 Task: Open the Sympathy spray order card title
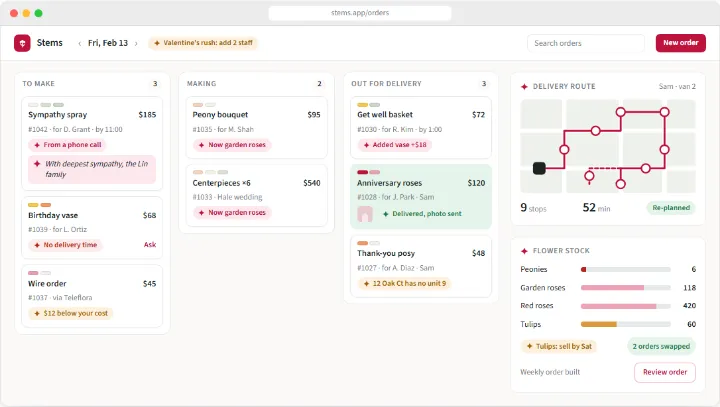pos(57,115)
